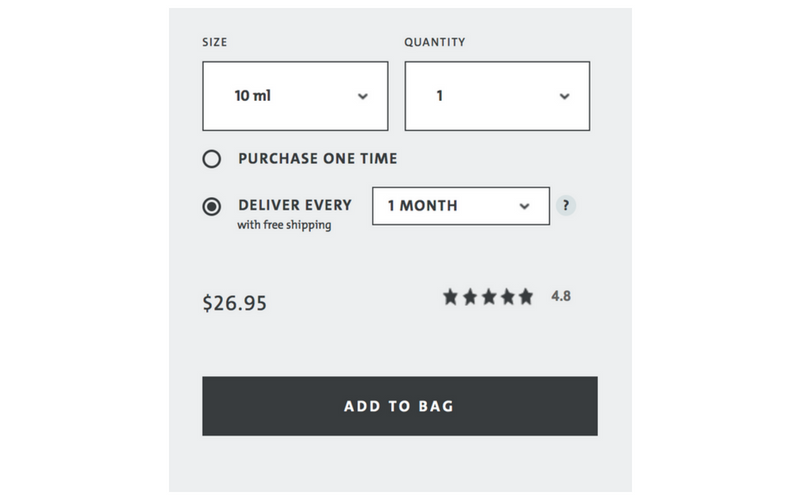Click the Deliver Every label text

[295, 205]
